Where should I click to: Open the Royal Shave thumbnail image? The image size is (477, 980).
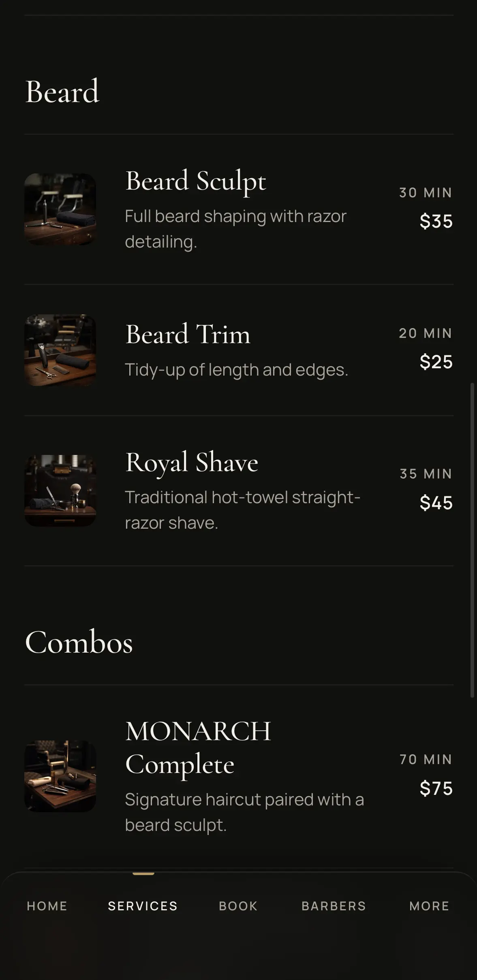click(x=60, y=491)
